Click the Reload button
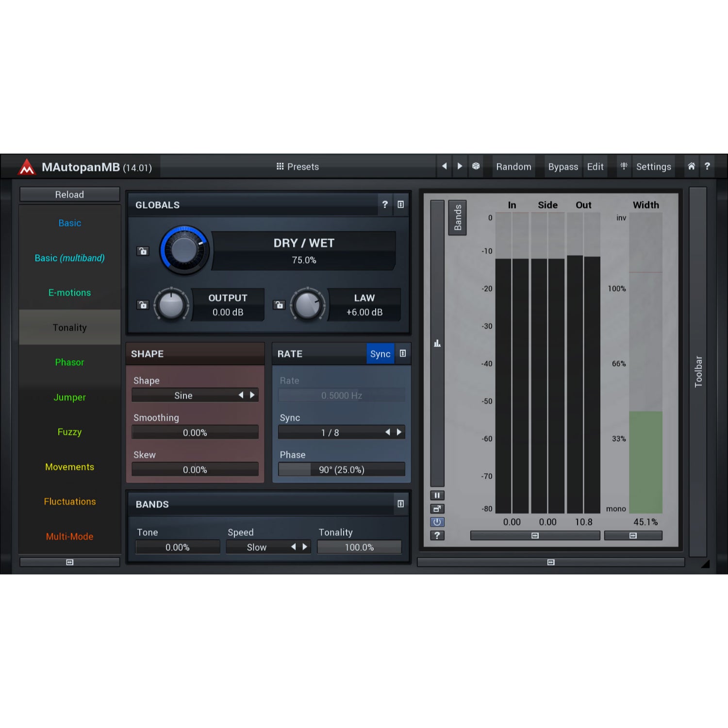 click(x=70, y=194)
